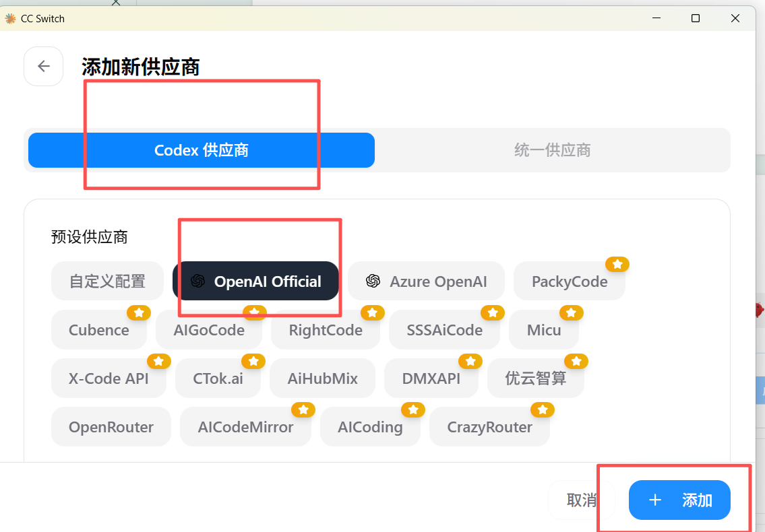
Task: Pick the Cubence preset
Action: (99, 329)
